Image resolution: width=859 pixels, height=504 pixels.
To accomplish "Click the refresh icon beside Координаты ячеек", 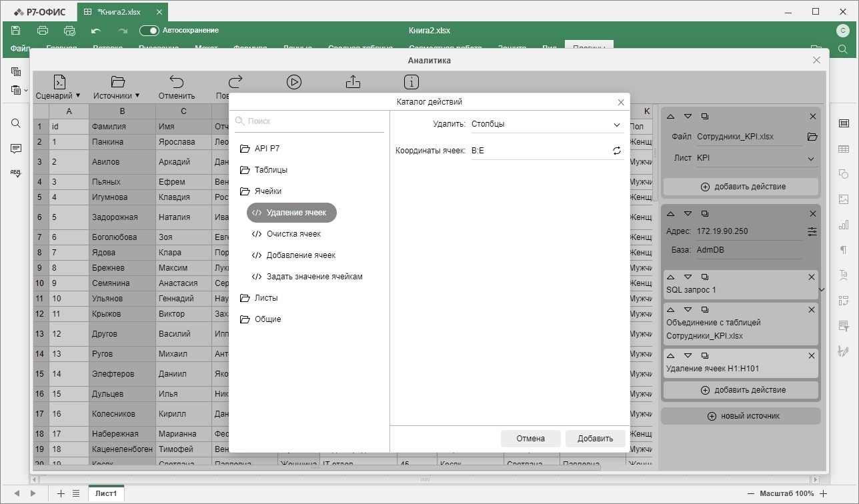I will tap(617, 151).
